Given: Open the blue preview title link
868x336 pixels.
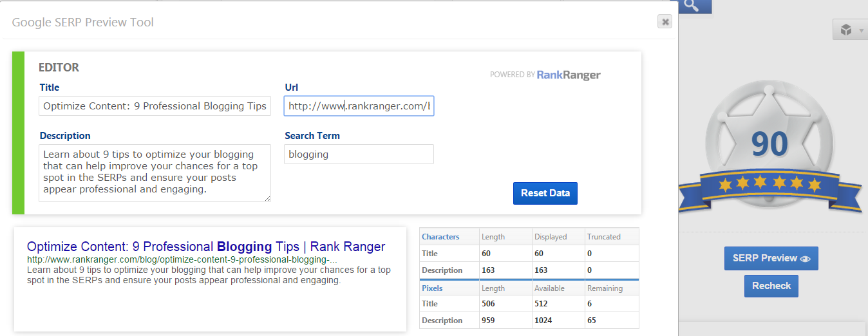Looking at the screenshot, I should point(206,247).
